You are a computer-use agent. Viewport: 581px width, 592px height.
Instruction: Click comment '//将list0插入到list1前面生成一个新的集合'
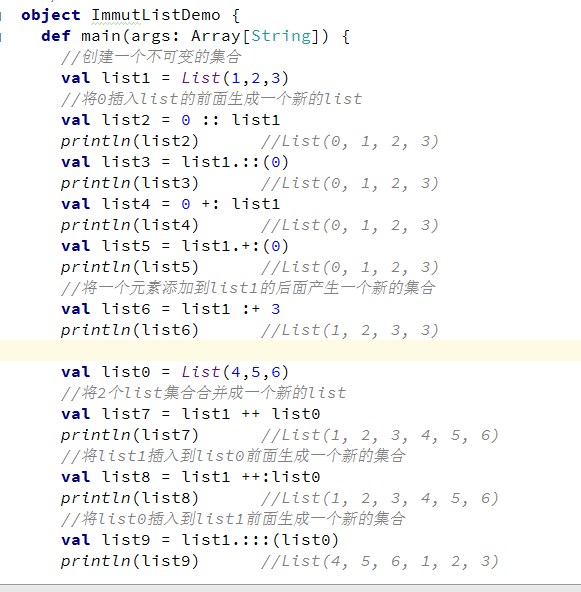tap(233, 519)
